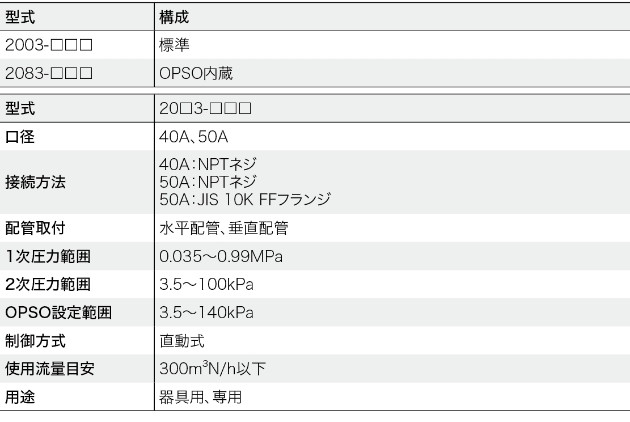Click the 接続方法 row label
Viewport: 630px width, 422px height.
pyautogui.click(x=34, y=182)
